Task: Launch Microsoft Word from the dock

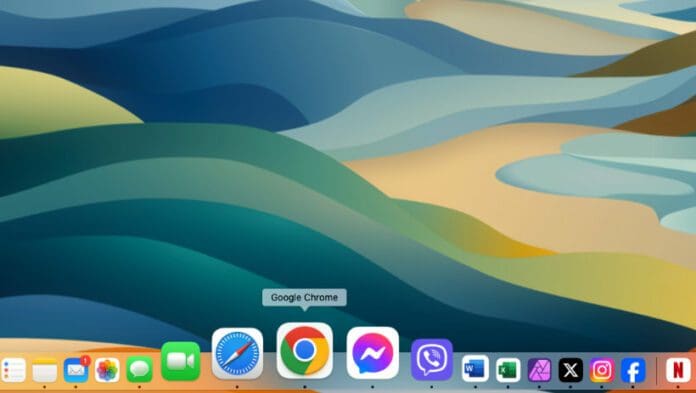Action: point(475,369)
